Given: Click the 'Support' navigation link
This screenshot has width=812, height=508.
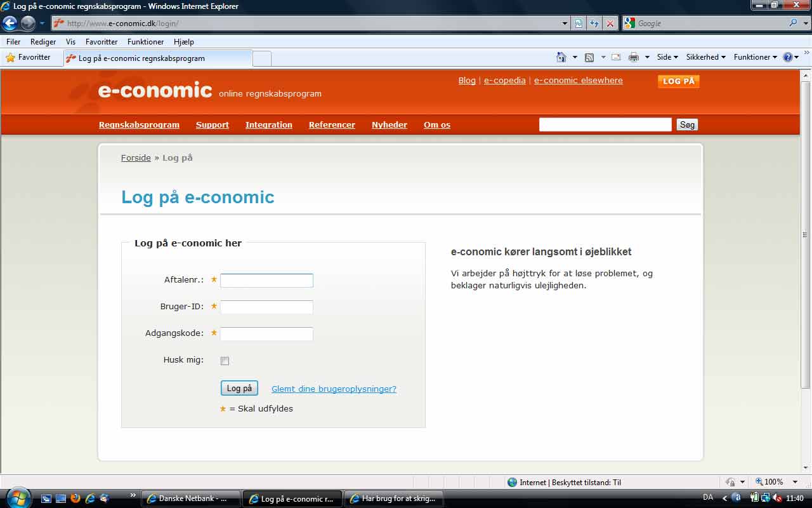Looking at the screenshot, I should 212,125.
